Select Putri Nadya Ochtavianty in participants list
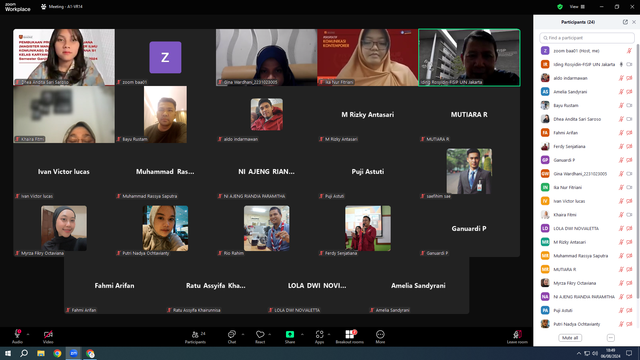This screenshot has height=360, width=640. click(586, 324)
